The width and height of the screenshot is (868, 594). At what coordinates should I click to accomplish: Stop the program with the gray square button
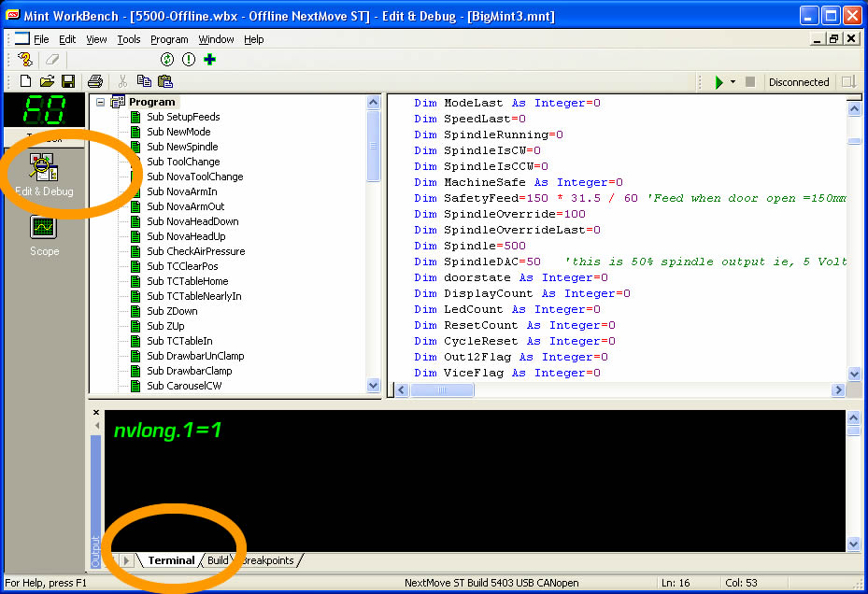pyautogui.click(x=750, y=82)
